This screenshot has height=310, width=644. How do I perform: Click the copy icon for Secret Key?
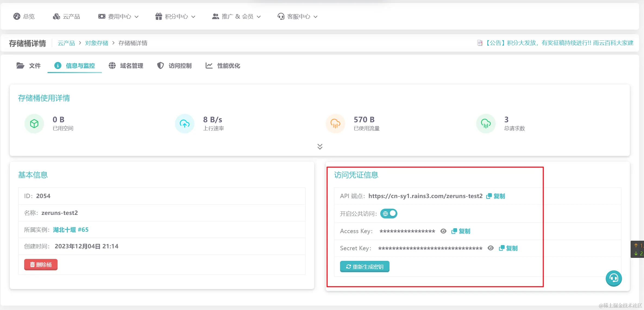click(x=502, y=248)
